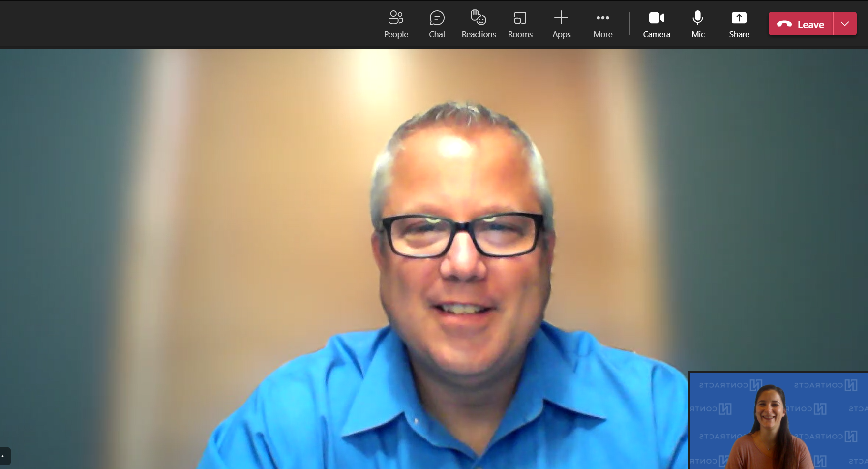This screenshot has width=868, height=469.
Task: Add Apps to the meeting
Action: pos(561,25)
